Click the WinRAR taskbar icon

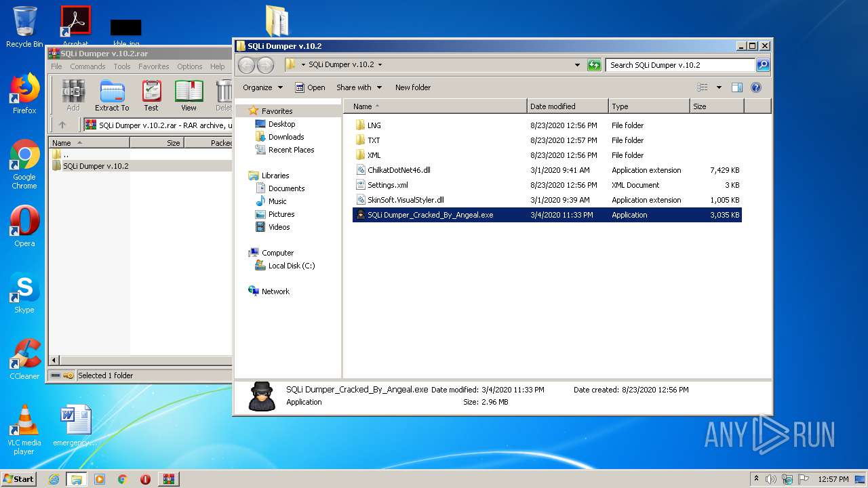tap(168, 479)
